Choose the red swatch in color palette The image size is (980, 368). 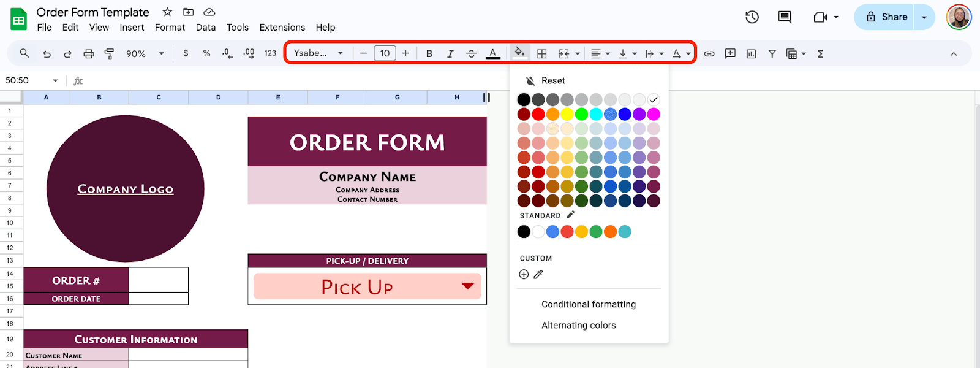tap(538, 114)
